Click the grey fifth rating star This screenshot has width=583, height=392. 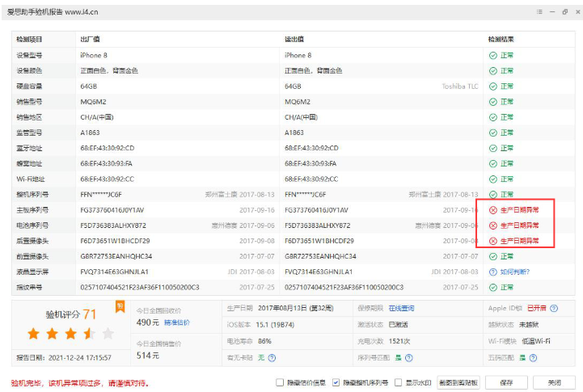(x=108, y=333)
